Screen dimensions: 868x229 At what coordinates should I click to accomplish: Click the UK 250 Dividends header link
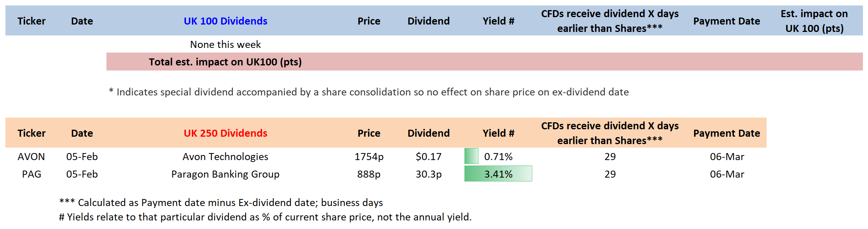[x=225, y=133]
